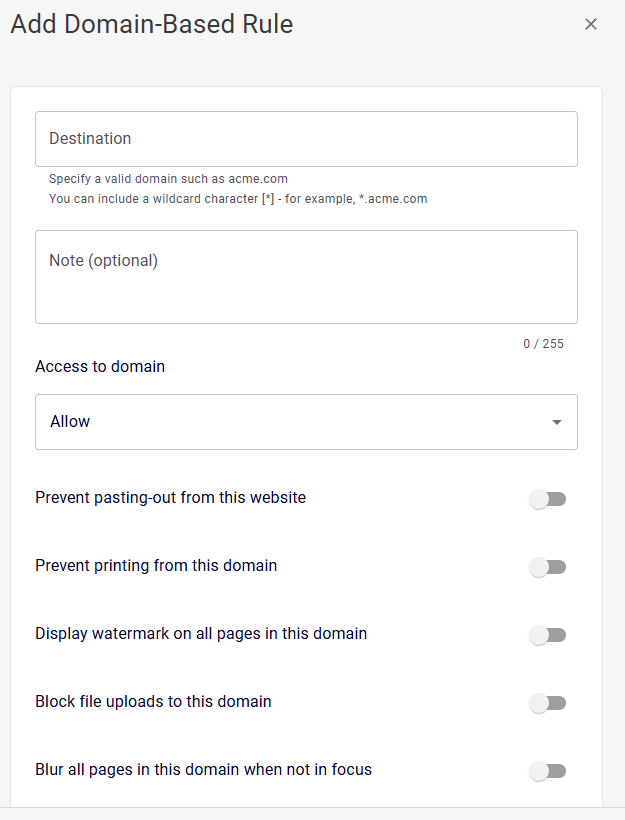Click the 'Prevent pasting-out from this website' label
The width and height of the screenshot is (625, 820).
(x=170, y=497)
